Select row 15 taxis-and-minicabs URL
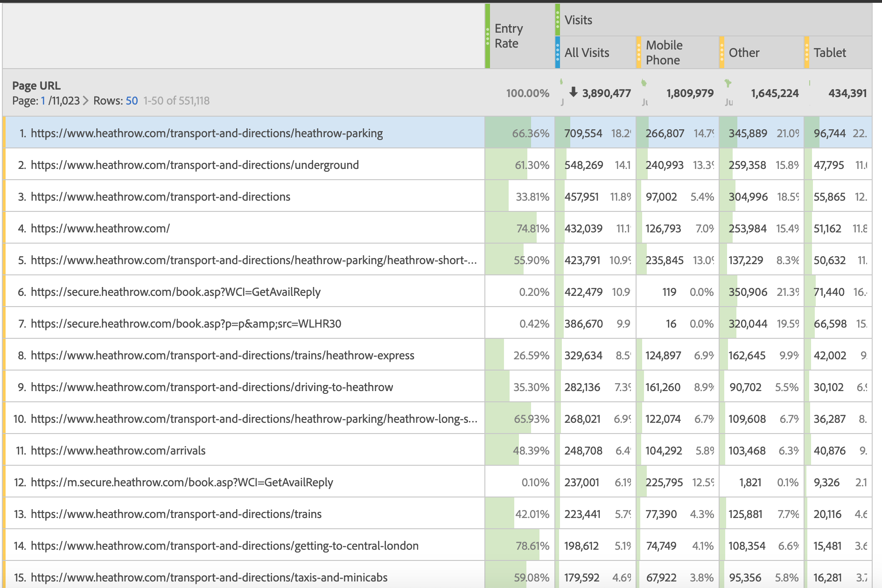This screenshot has height=588, width=882. point(209,578)
